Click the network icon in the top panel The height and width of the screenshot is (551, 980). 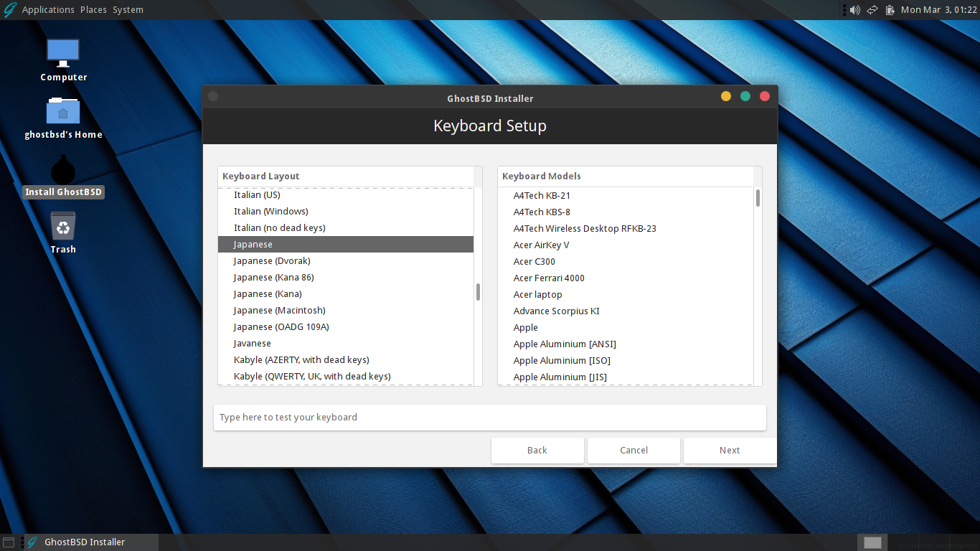pyautogui.click(x=872, y=9)
